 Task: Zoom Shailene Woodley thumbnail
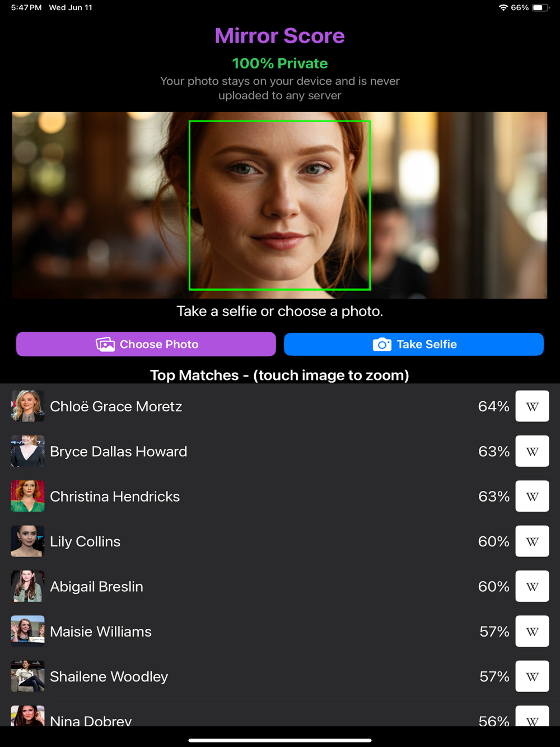pos(27,676)
